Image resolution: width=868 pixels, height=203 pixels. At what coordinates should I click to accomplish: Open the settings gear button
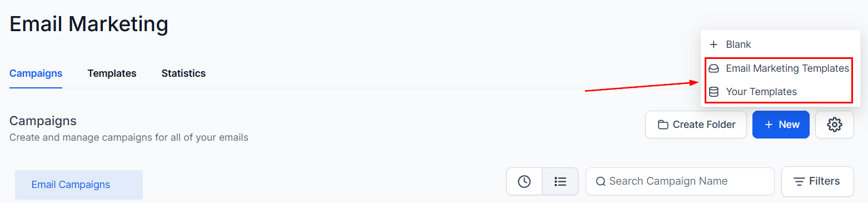834,125
